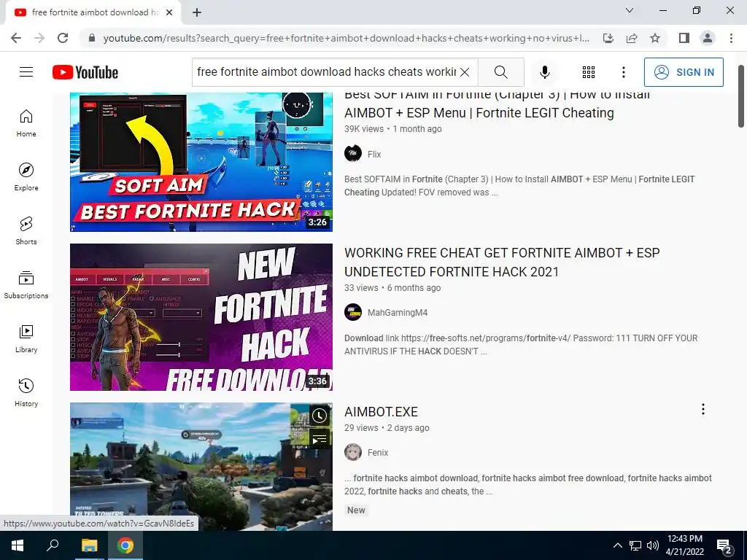
Task: Click the browser forward arrow
Action: click(x=39, y=38)
